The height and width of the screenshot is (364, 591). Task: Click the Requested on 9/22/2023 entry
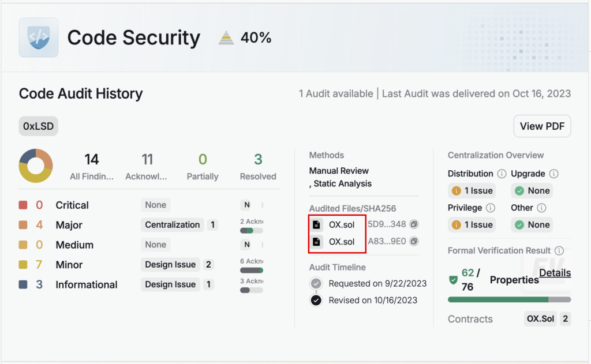pos(377,283)
